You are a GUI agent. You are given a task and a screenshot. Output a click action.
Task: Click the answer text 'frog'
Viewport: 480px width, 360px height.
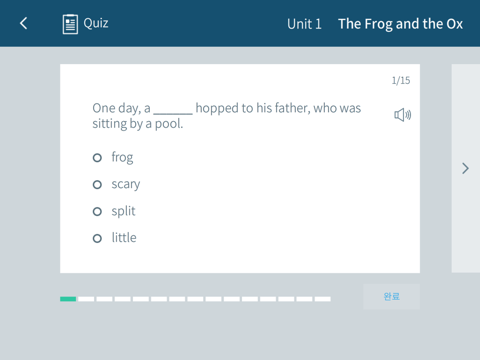coord(122,157)
